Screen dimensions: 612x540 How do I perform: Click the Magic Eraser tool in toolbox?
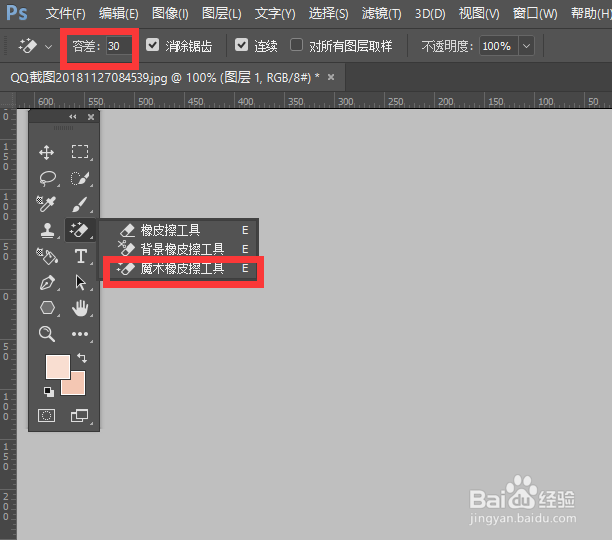point(79,230)
